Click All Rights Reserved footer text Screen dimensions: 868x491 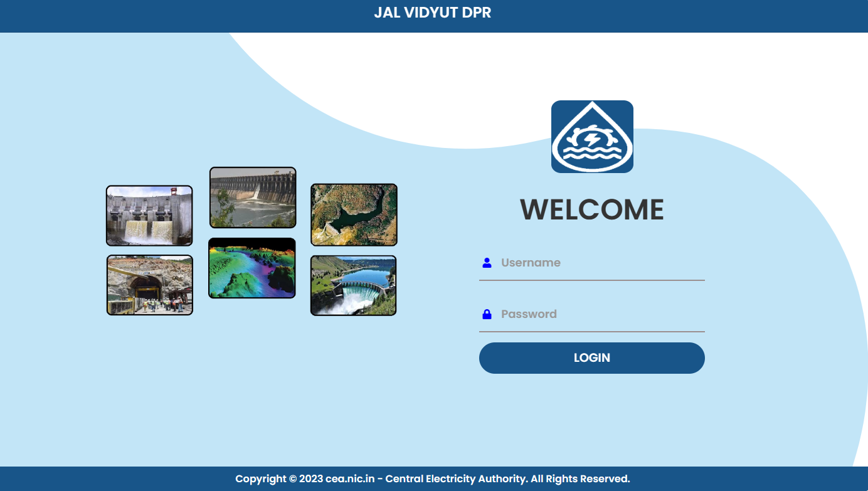pos(580,479)
